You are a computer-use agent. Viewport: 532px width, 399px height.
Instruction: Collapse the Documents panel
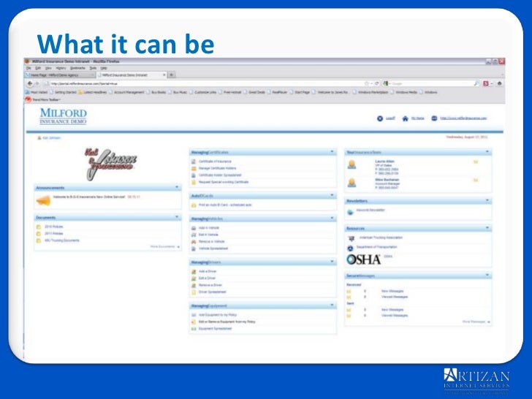click(x=177, y=217)
